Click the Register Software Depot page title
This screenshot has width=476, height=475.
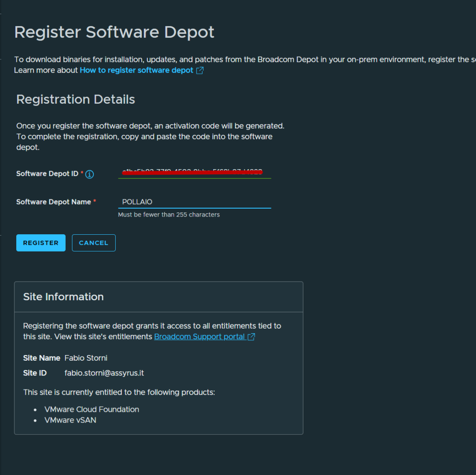point(114,32)
